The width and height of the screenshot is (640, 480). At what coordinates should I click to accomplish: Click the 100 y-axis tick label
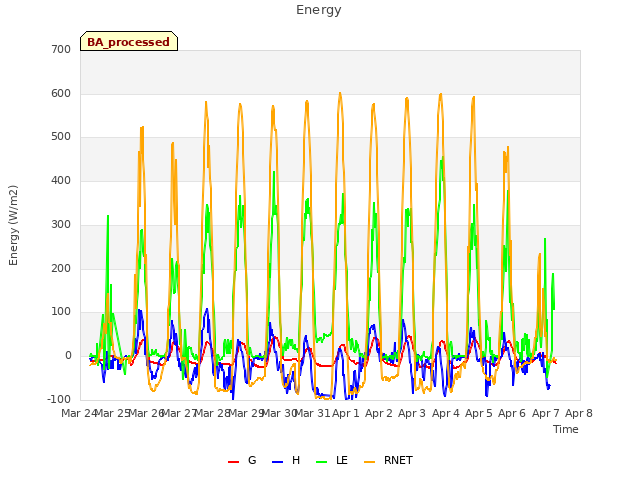(61, 312)
